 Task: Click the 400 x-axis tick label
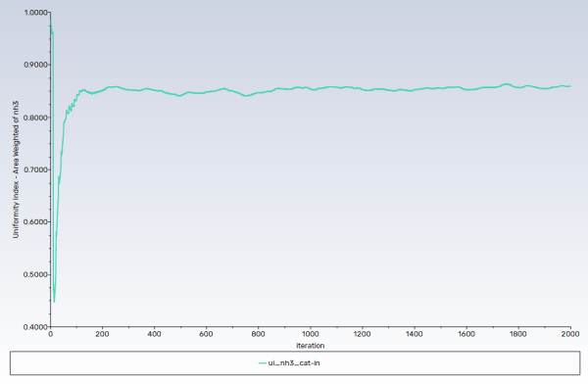[154, 334]
